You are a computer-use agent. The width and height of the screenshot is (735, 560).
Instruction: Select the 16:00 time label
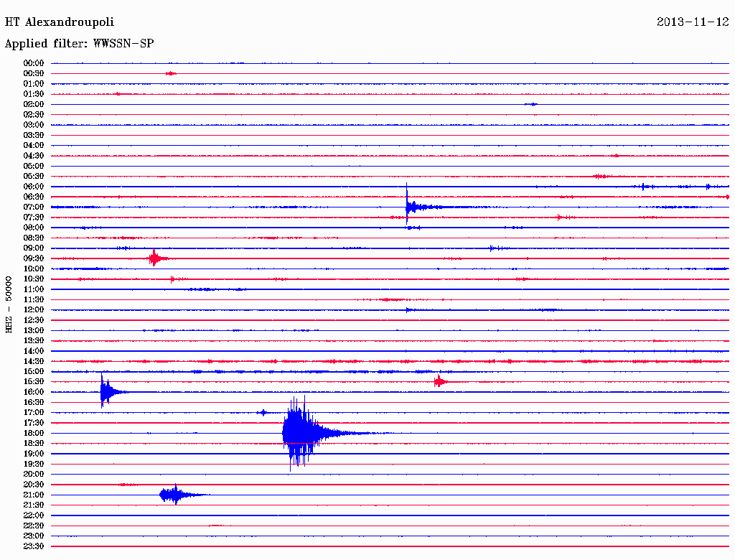(x=34, y=392)
